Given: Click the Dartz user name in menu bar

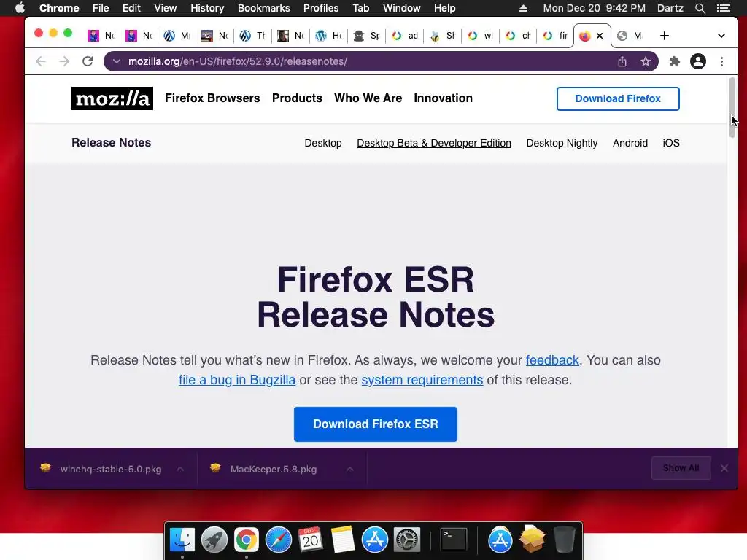Looking at the screenshot, I should pyautogui.click(x=670, y=8).
